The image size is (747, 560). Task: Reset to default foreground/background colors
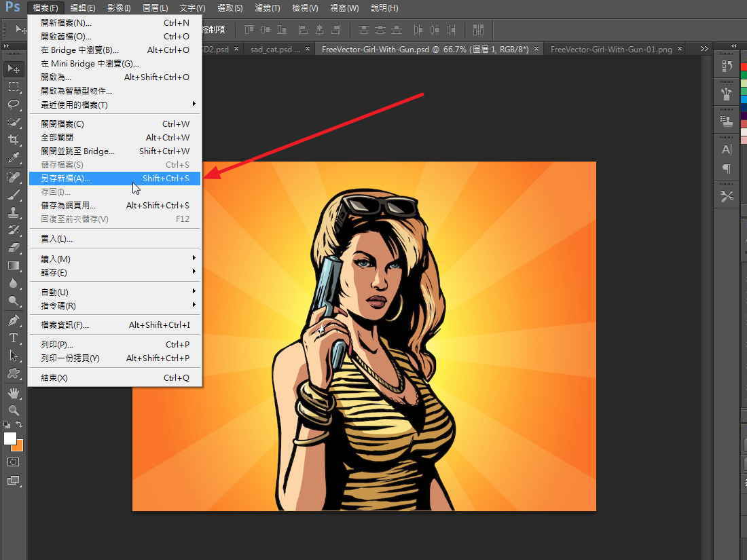click(x=7, y=424)
